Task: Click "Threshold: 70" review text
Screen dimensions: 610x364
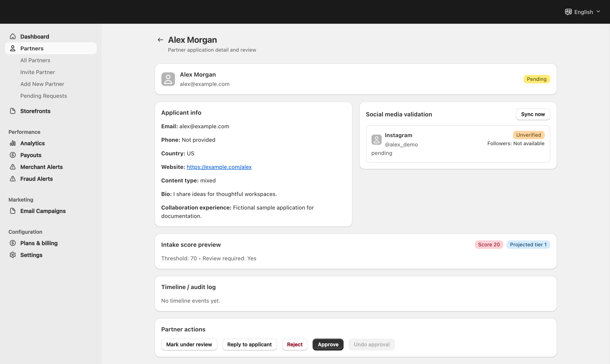Action: (x=179, y=258)
